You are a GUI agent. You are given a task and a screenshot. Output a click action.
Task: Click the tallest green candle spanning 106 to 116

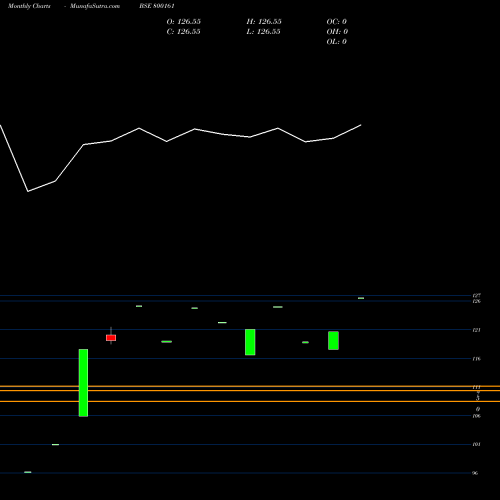tap(83, 383)
